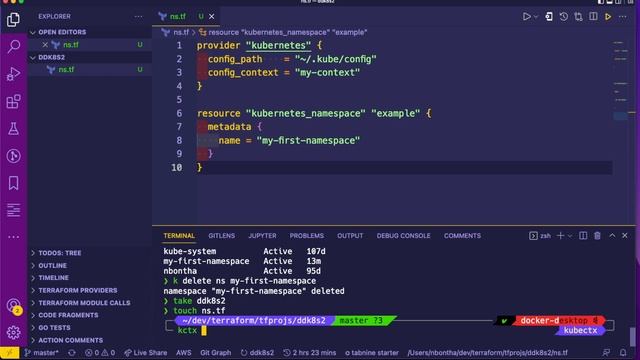Image resolution: width=640 pixels, height=360 pixels.
Task: Show additional views ellipsis in activity bar
Action: click(13, 237)
